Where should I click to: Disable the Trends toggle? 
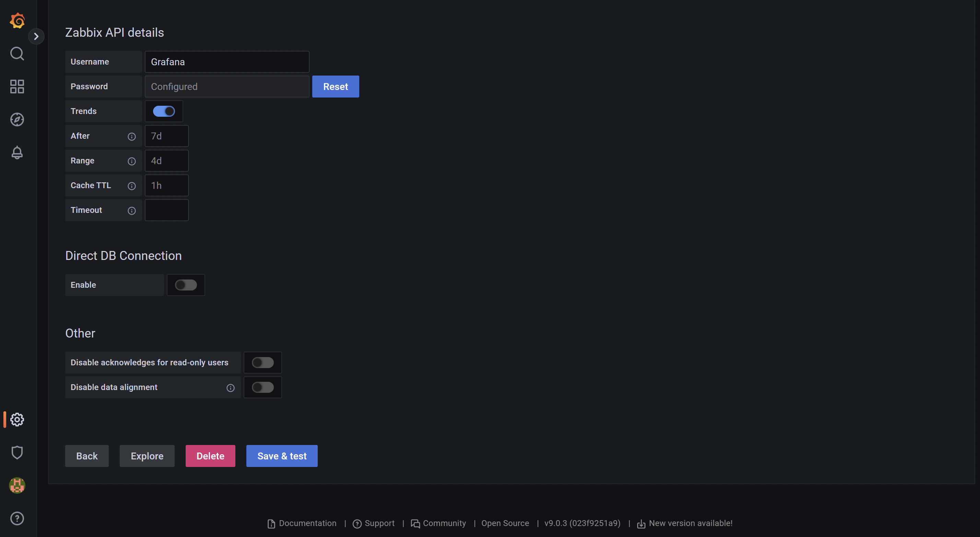[164, 111]
